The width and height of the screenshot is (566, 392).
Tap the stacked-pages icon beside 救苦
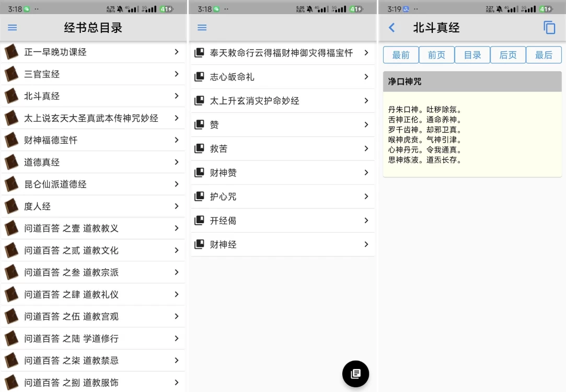coord(199,148)
